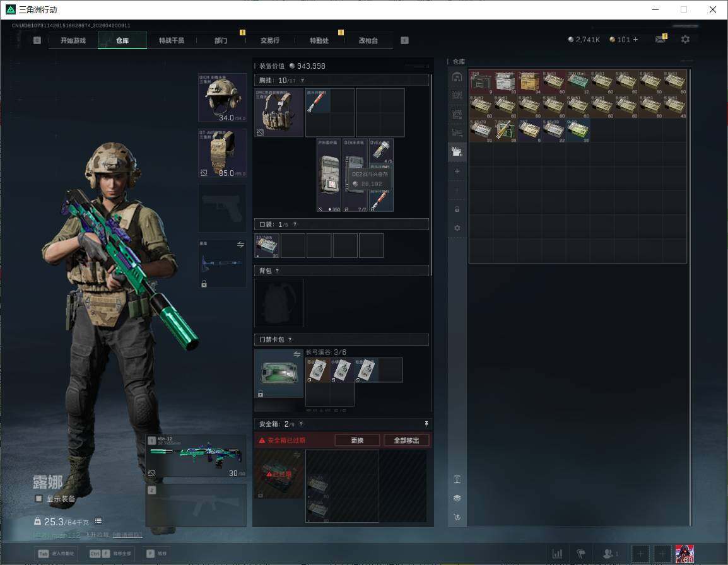Click the player avatar at the bottom right
Screen dimensions: 728x565
point(684,554)
